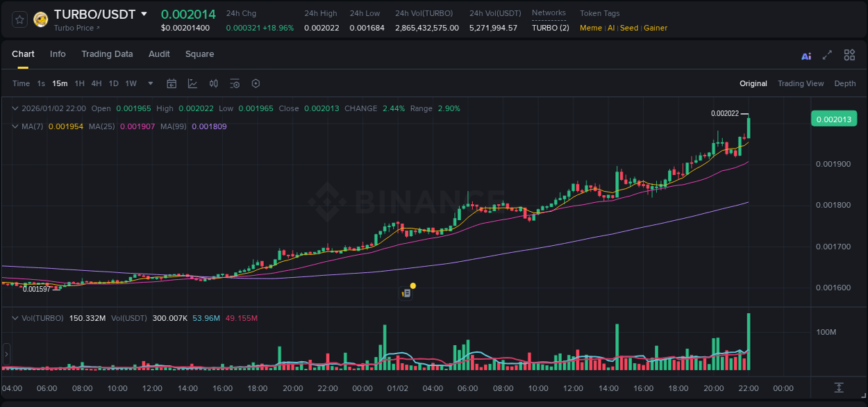Expand the extra timeframes dropdown arrow
The height and width of the screenshot is (407, 868).
[149, 83]
